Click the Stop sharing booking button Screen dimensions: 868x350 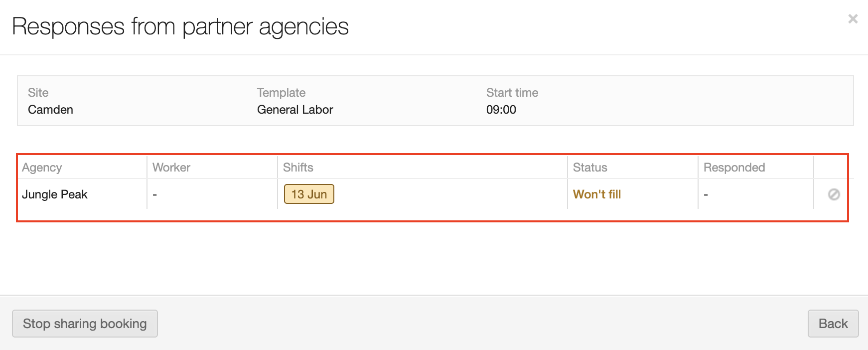(x=85, y=324)
